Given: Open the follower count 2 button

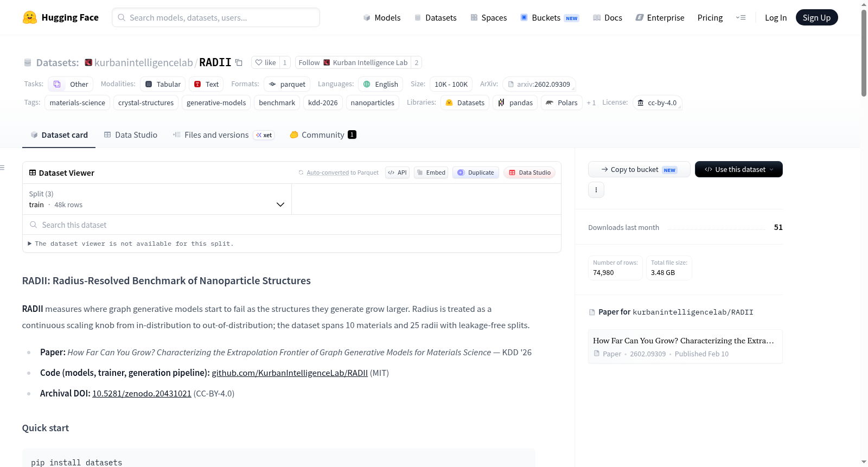Looking at the screenshot, I should coord(417,62).
